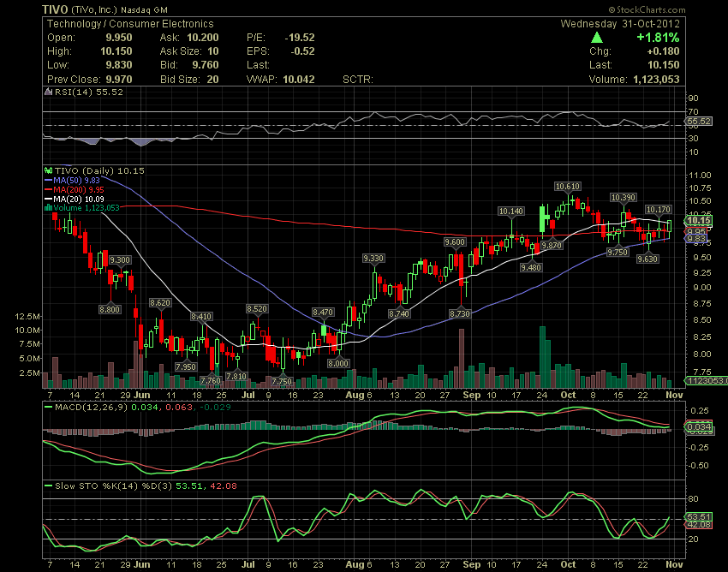This screenshot has height=572, width=728.
Task: Click the 10.170 price high label
Action: point(658,210)
